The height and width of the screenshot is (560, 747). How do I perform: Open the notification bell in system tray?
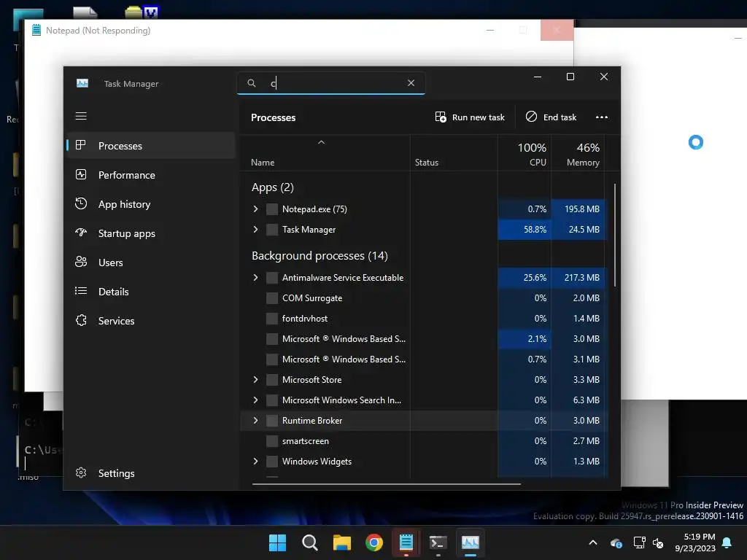coord(727,542)
